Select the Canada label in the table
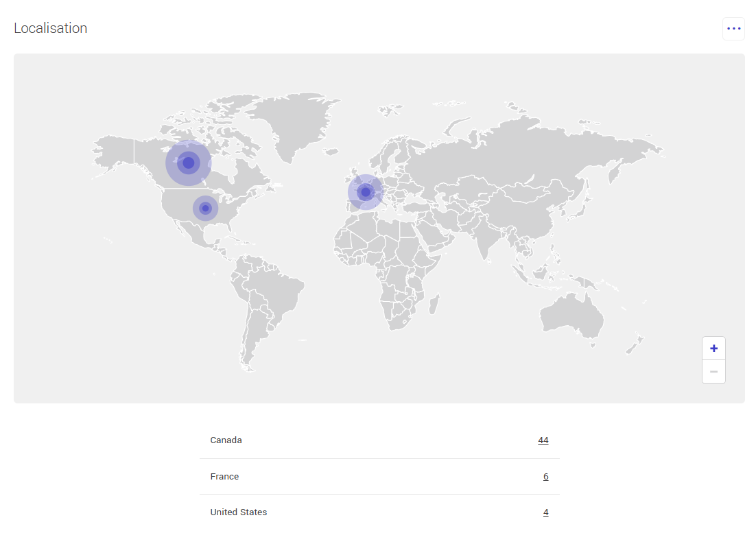756x544 pixels. tap(226, 440)
